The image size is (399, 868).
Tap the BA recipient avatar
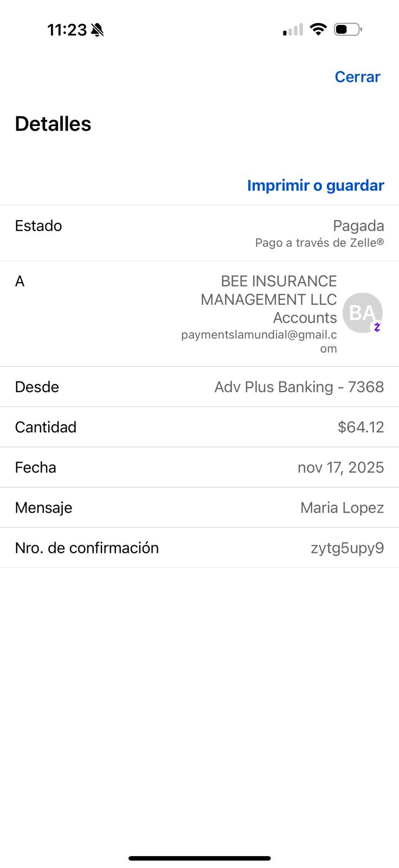tap(362, 312)
